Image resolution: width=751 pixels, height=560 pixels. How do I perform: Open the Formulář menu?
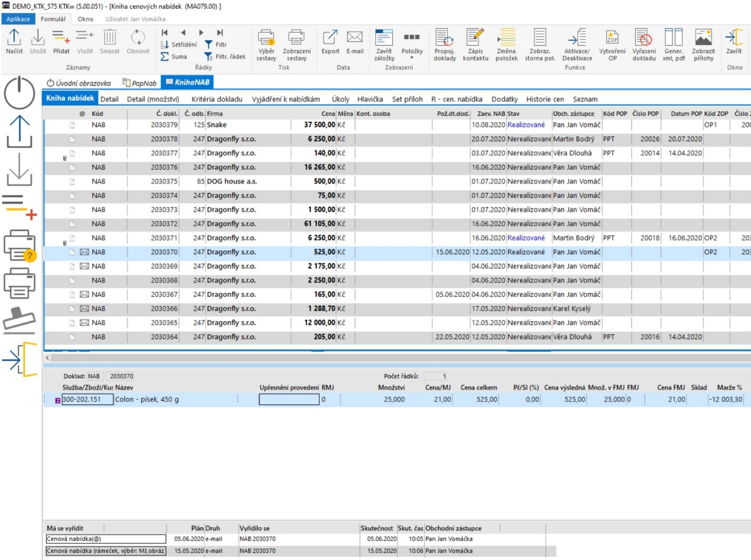[x=53, y=19]
